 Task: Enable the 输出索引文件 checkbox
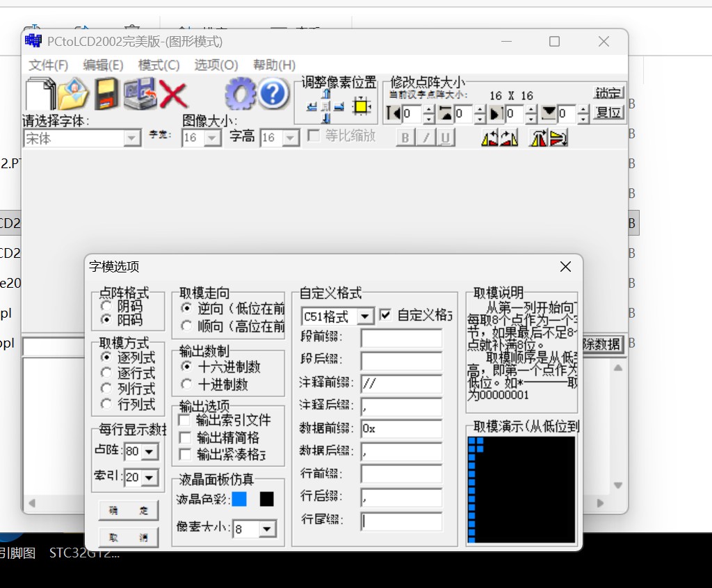(185, 420)
